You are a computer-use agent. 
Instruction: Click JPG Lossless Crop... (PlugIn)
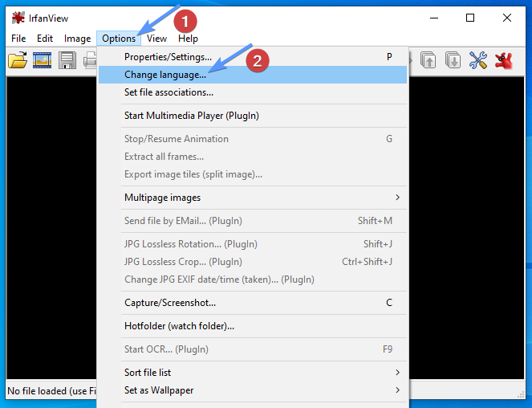253,262
